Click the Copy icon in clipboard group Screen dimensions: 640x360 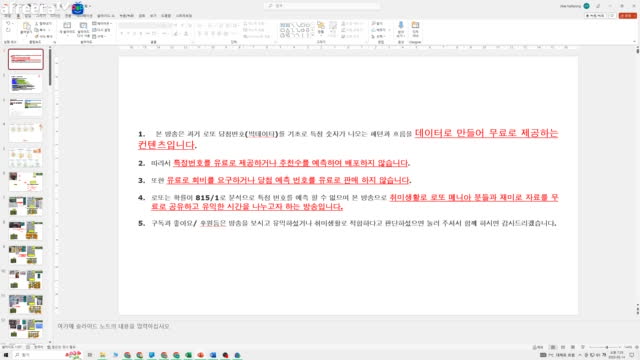point(36,30)
